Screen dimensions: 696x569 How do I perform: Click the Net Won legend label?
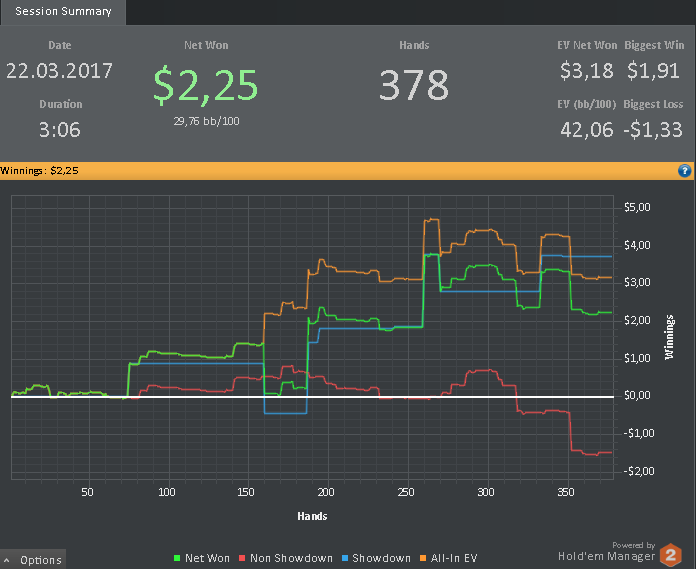(x=207, y=558)
